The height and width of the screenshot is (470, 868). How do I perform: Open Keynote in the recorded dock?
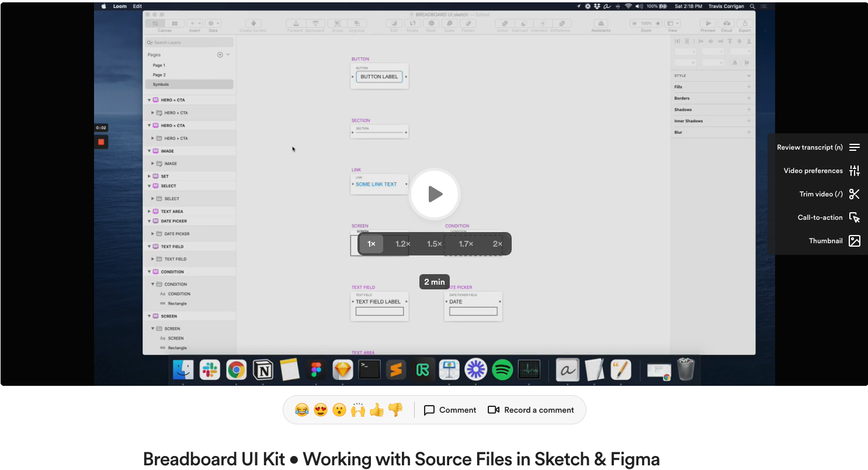(449, 369)
